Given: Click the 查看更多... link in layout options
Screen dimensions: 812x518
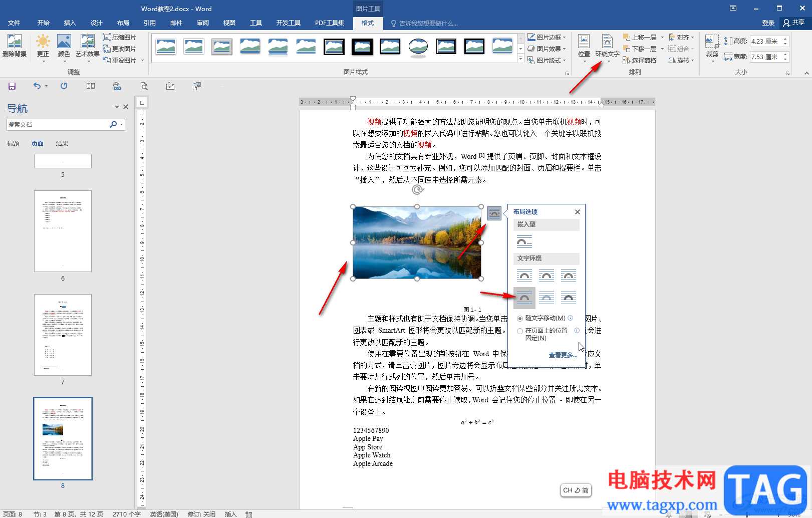Looking at the screenshot, I should point(563,355).
